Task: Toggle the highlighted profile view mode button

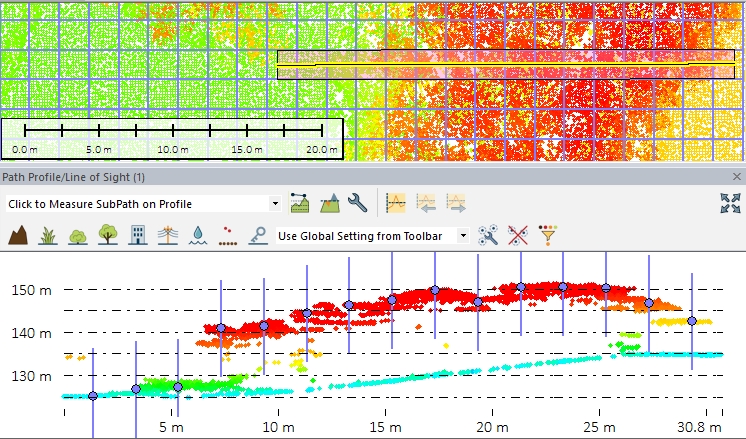Action: coord(397,203)
